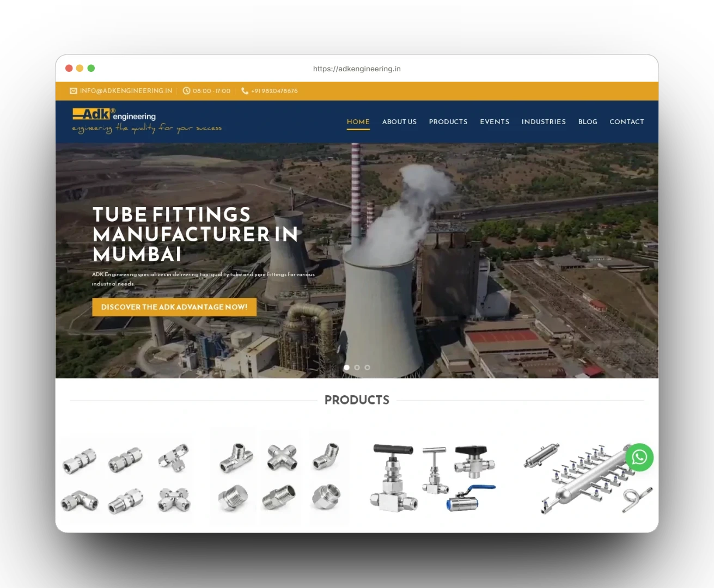714x588 pixels.
Task: Click the ADK Engineering specializes description text
Action: coord(203,279)
